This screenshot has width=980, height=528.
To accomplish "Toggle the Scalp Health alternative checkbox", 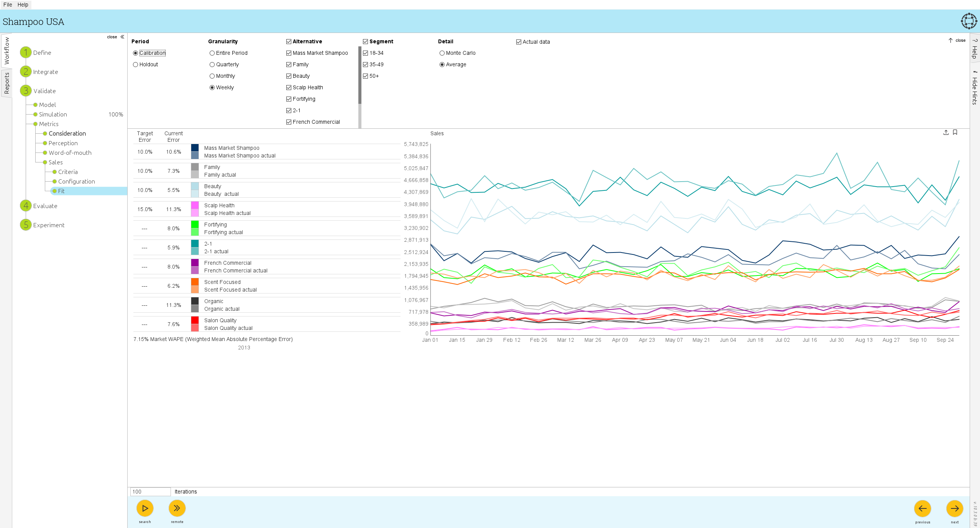I will (289, 87).
